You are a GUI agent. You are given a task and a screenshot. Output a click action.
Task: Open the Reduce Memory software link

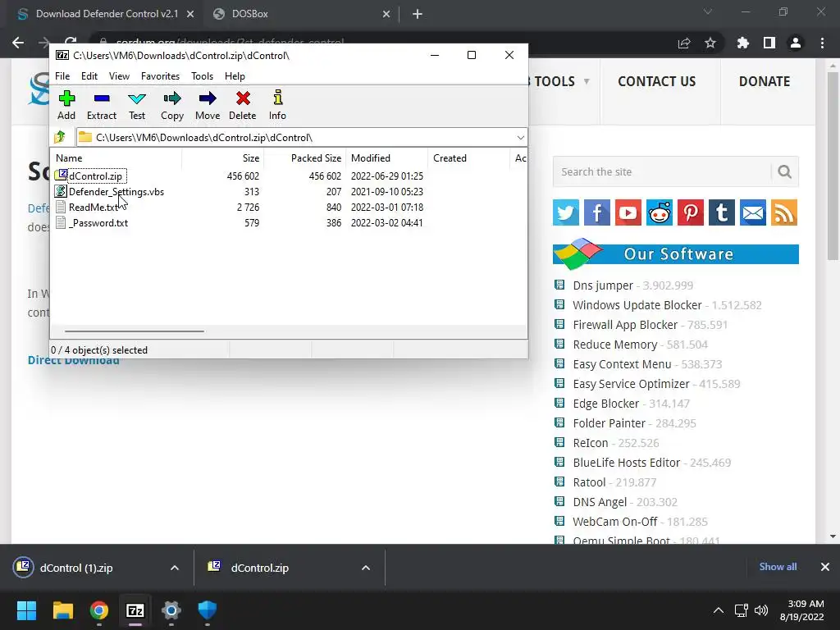[x=615, y=345]
